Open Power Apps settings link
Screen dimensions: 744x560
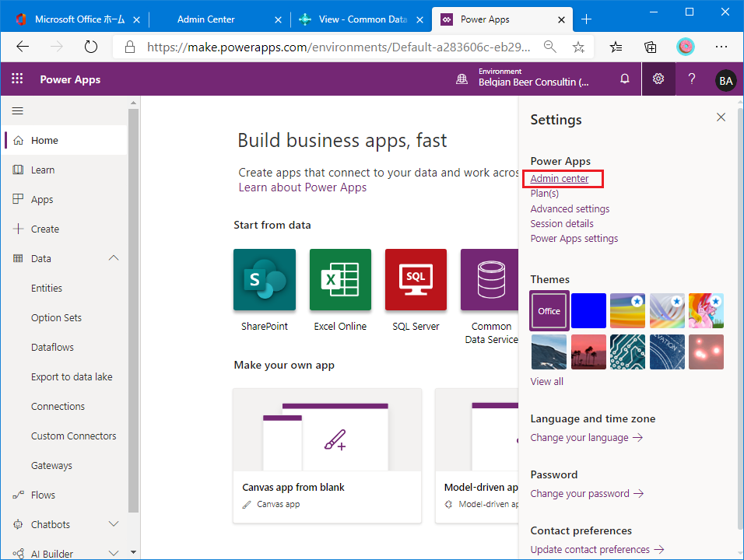[x=574, y=239]
